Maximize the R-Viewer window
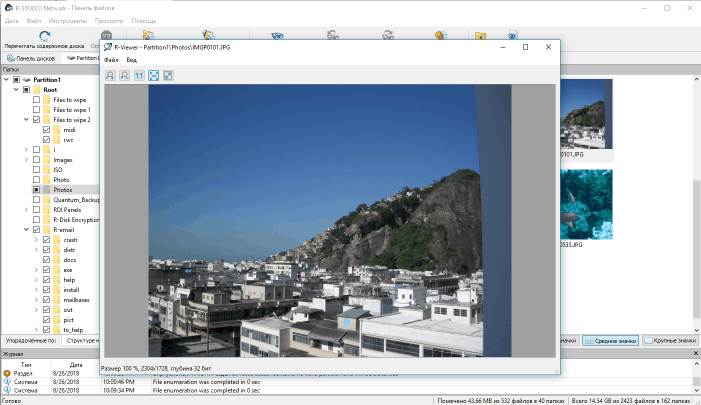 [x=525, y=47]
